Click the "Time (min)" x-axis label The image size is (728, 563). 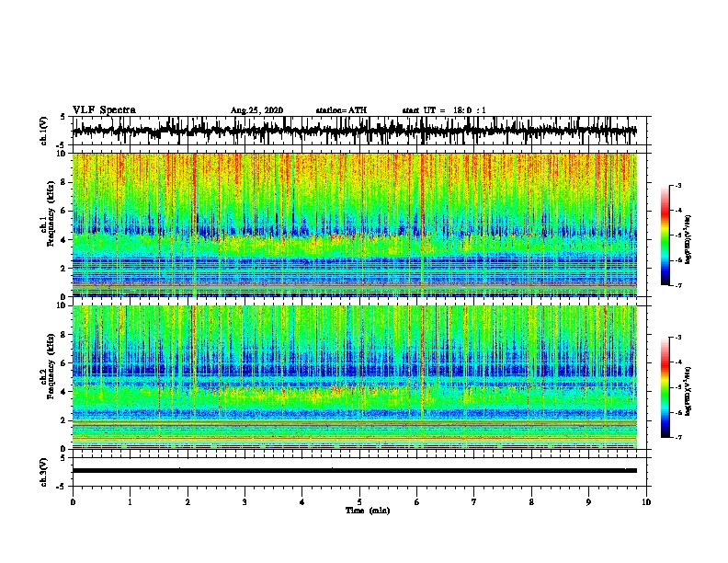coord(368,511)
